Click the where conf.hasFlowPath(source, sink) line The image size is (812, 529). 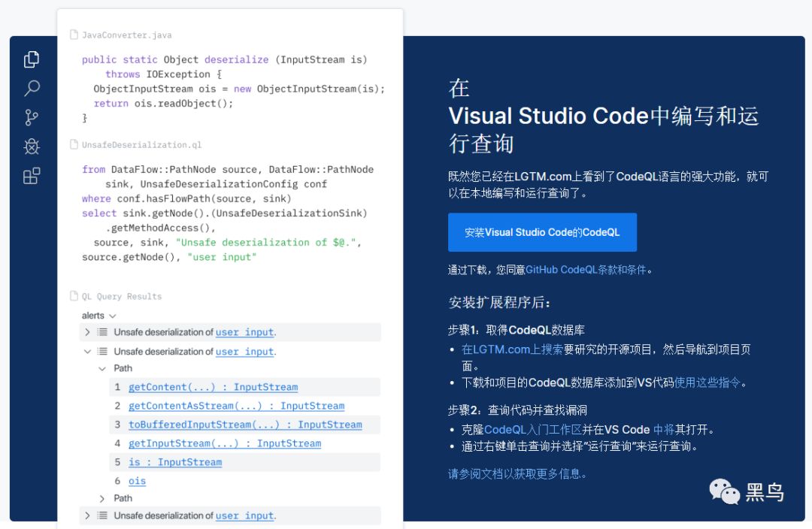[x=186, y=199]
